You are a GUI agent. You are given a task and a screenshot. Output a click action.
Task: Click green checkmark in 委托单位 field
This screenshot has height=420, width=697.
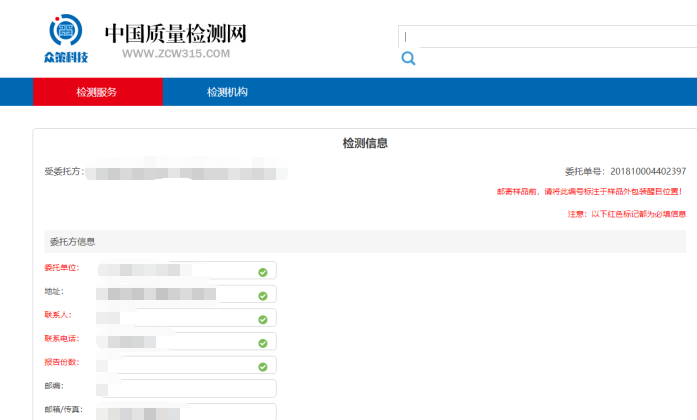tap(262, 271)
